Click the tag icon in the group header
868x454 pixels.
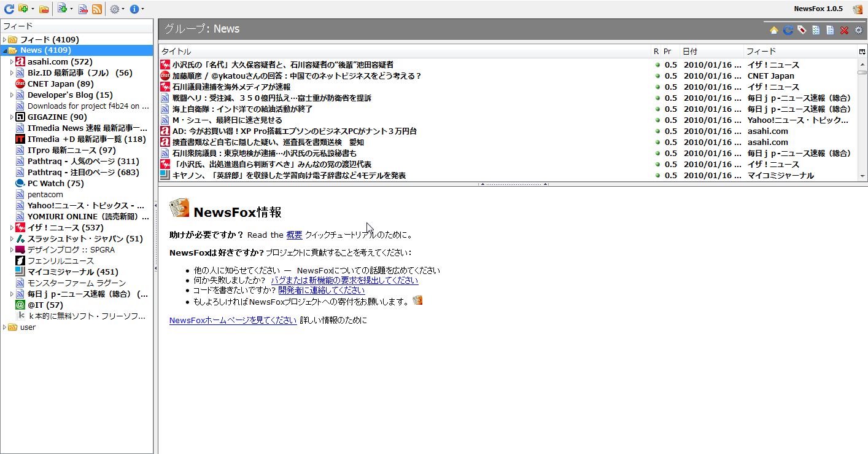(x=802, y=30)
